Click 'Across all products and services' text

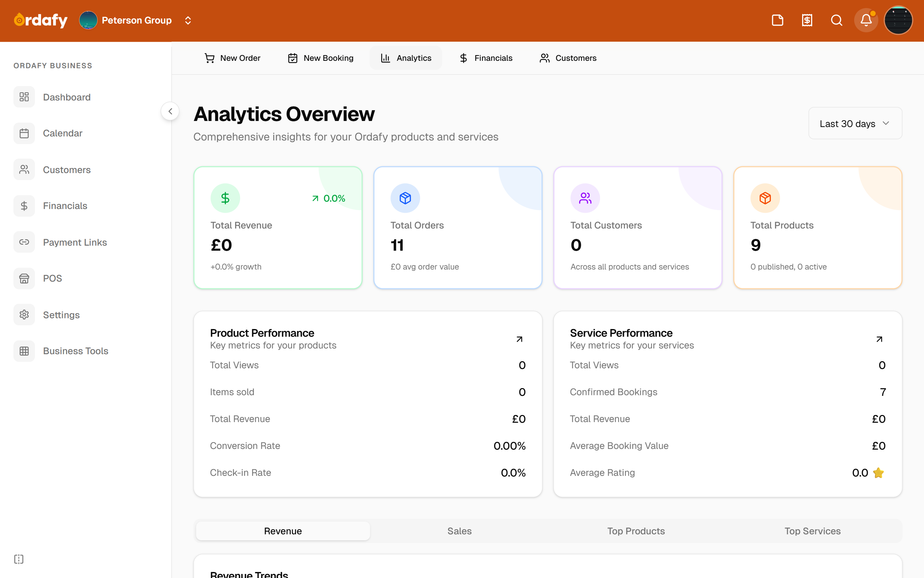click(630, 267)
